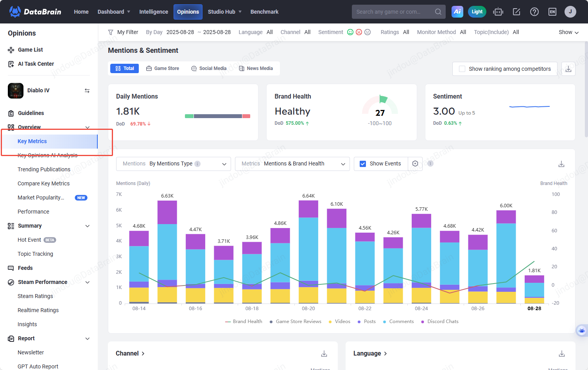Click the Game List sidebar icon
This screenshot has height=370, width=588.
pyautogui.click(x=11, y=50)
